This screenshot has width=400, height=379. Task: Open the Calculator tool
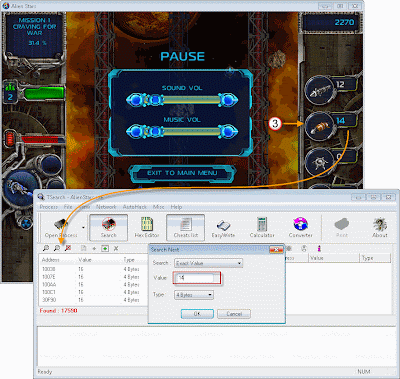[x=262, y=227]
